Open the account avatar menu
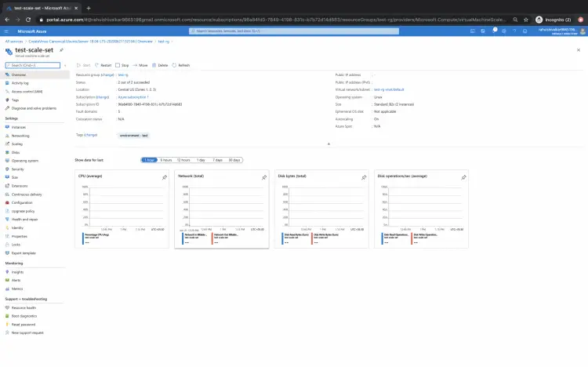The width and height of the screenshot is (588, 367). [583, 31]
